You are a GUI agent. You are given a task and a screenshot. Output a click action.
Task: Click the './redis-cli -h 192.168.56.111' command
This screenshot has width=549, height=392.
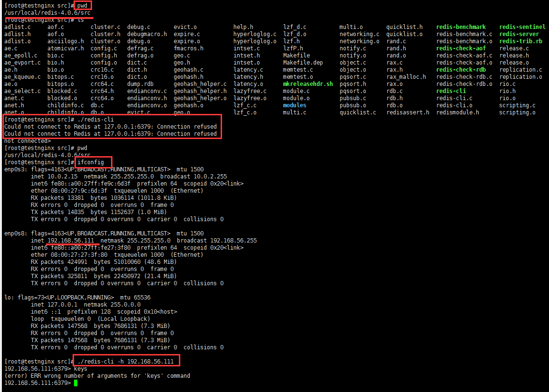(x=126, y=362)
